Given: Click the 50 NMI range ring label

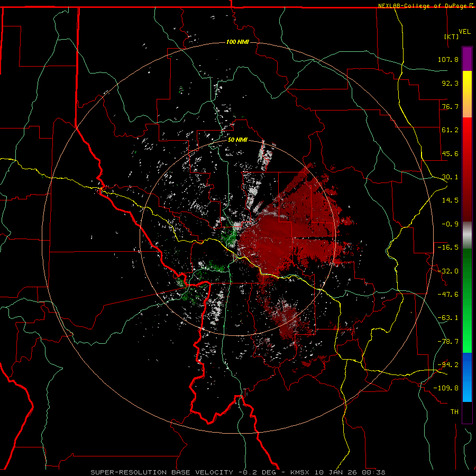Looking at the screenshot, I should pos(237,140).
